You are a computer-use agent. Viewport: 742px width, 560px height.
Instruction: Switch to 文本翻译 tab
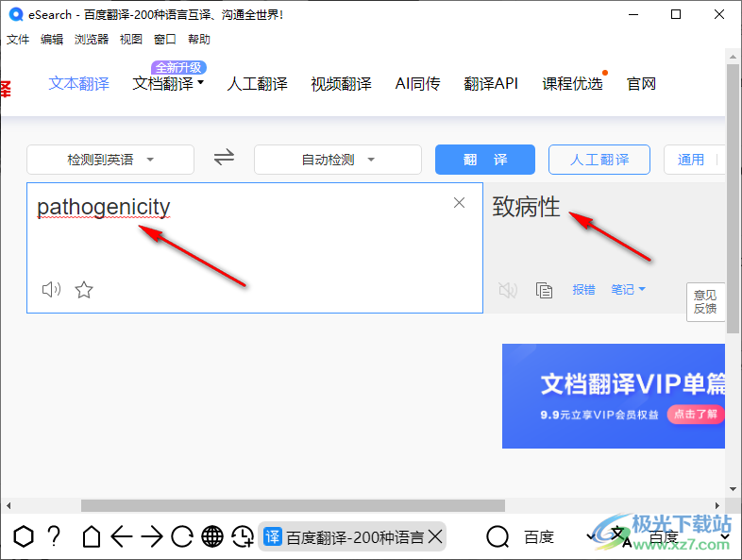(79, 84)
